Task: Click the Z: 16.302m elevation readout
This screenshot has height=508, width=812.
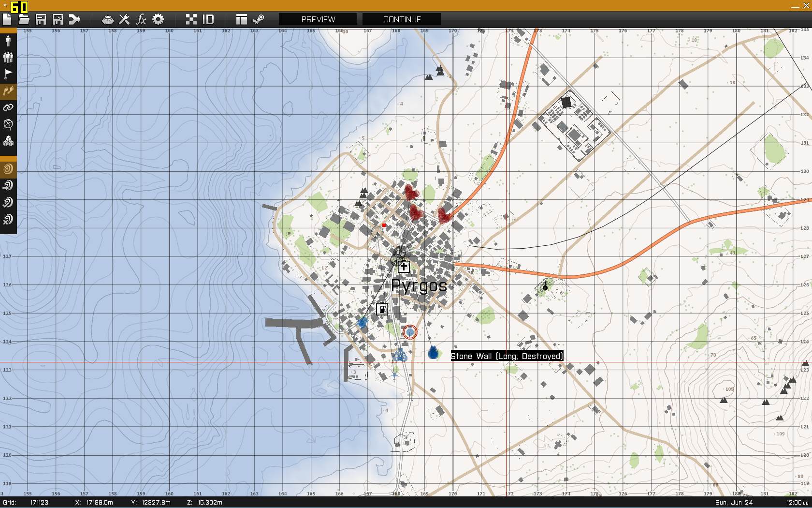Action: [204, 502]
